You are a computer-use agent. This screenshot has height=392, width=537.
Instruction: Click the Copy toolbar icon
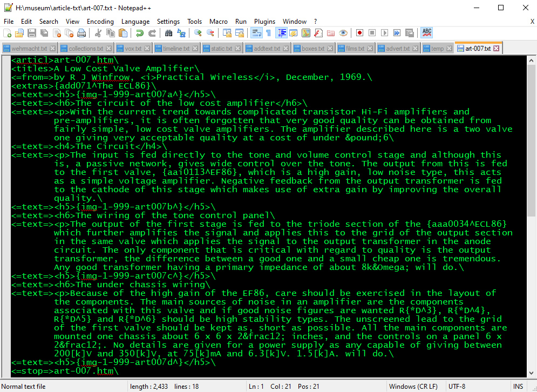pyautogui.click(x=110, y=33)
